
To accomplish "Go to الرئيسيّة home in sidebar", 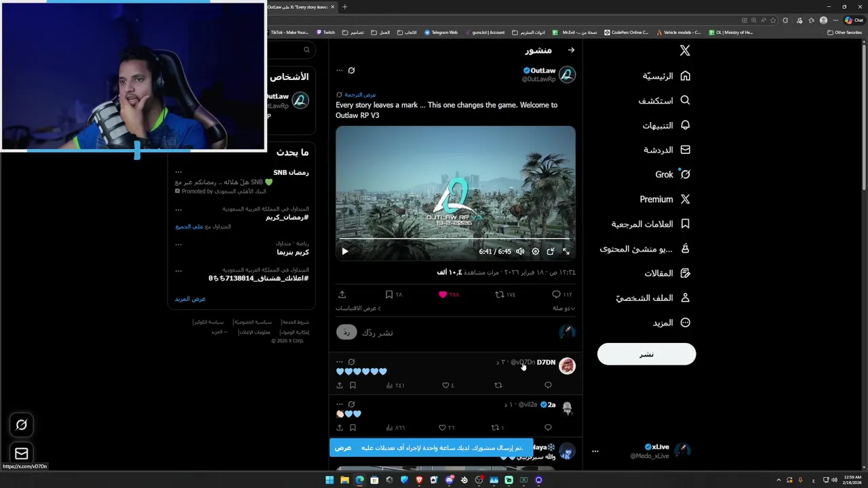I will pos(667,76).
